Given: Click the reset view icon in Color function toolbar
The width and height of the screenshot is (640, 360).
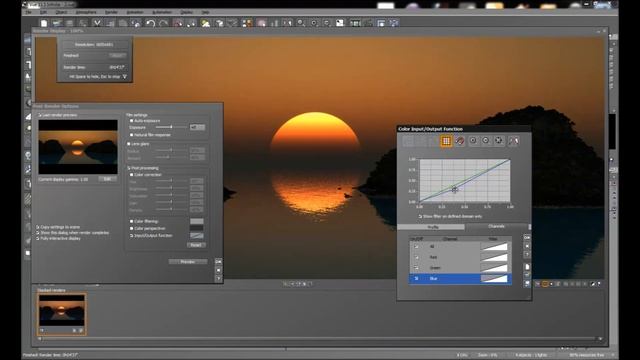Looking at the screenshot, I should (x=499, y=141).
